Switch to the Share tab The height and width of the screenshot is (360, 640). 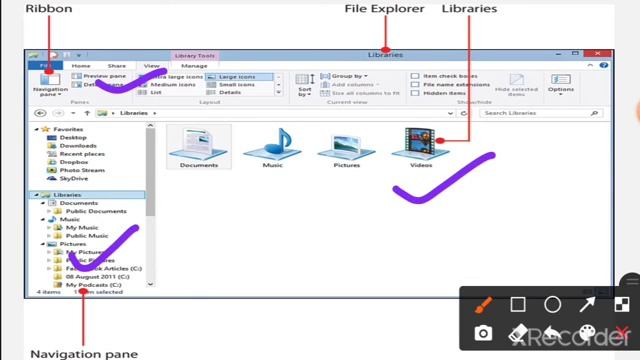(x=117, y=66)
